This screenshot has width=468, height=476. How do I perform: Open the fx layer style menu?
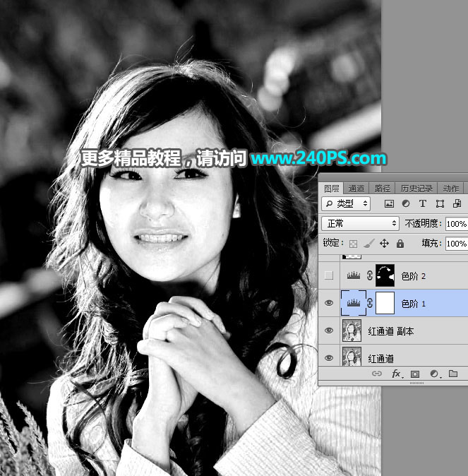click(397, 374)
